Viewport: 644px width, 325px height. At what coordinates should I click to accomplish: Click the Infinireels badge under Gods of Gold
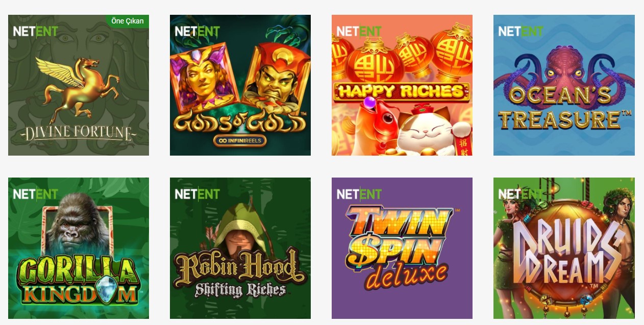click(240, 140)
